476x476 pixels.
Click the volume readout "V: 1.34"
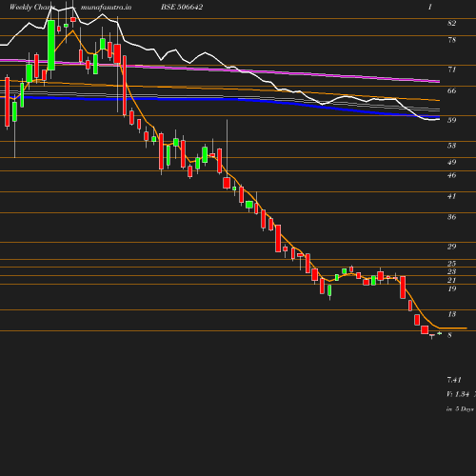point(458,394)
